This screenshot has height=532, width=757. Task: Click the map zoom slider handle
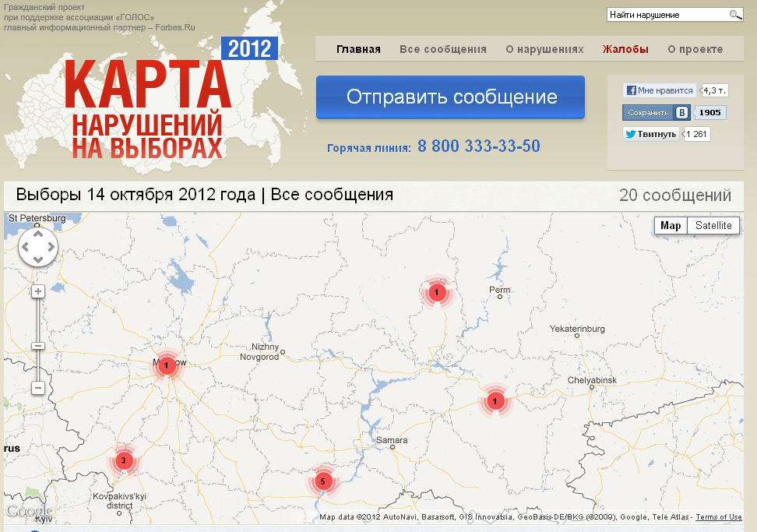37,346
